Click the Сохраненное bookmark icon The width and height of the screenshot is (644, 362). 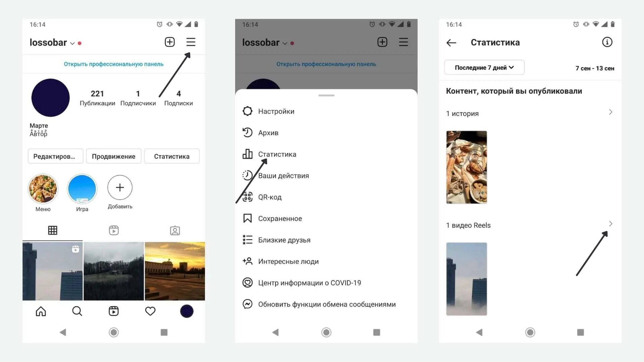pyautogui.click(x=247, y=218)
